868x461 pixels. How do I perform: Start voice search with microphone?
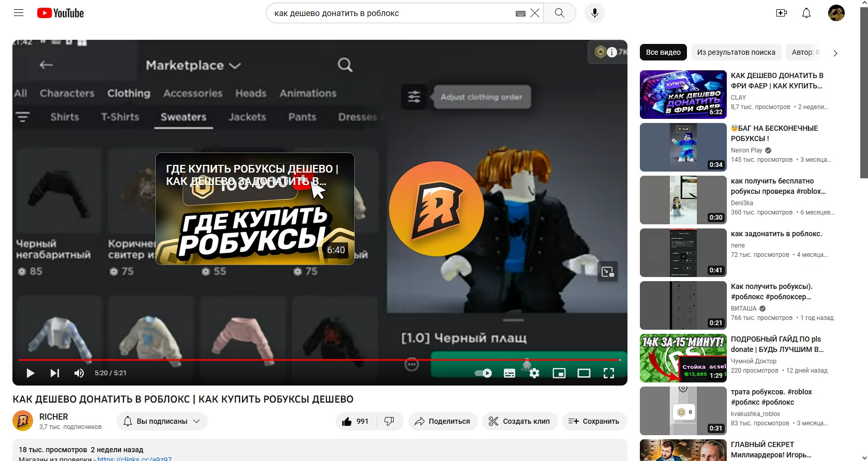(595, 13)
